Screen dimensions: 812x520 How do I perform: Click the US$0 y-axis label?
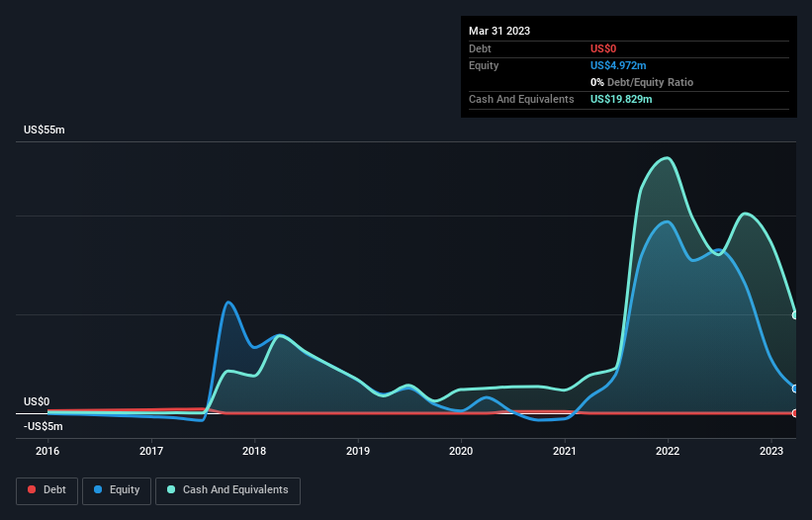pyautogui.click(x=37, y=402)
